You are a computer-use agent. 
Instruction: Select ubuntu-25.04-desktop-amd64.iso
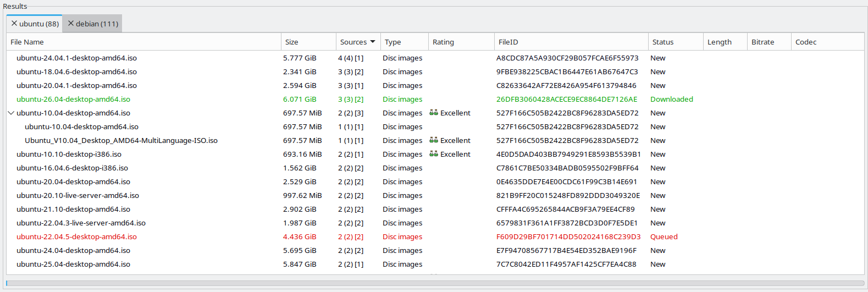point(73,264)
